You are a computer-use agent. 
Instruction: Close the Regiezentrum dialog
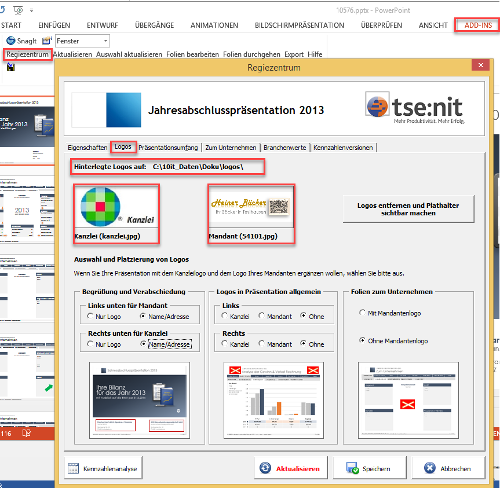tap(480, 65)
